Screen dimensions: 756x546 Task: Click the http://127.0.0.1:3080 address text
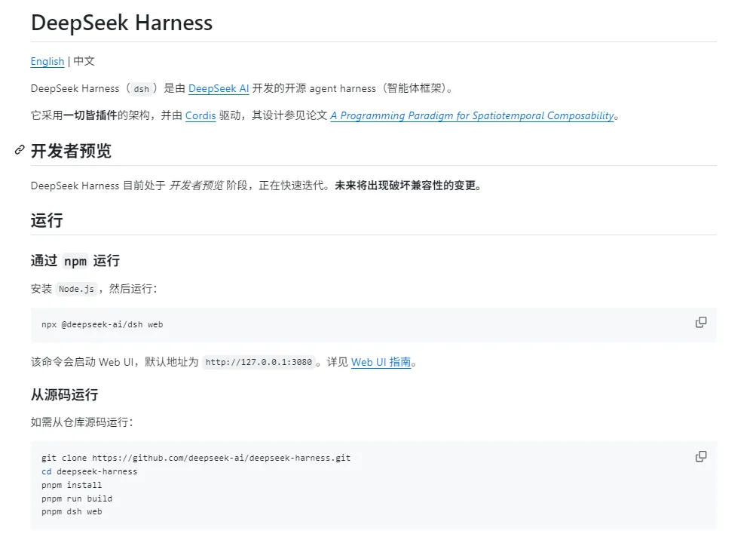coord(259,362)
